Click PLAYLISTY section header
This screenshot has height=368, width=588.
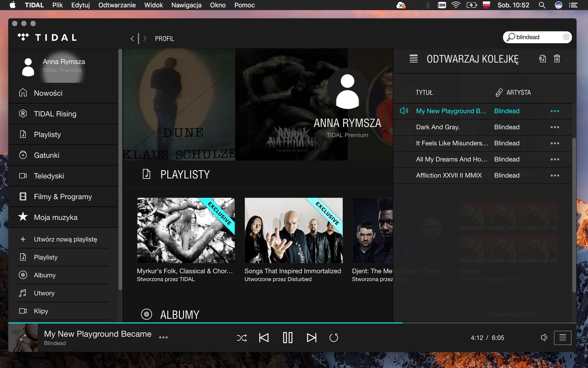click(x=185, y=175)
